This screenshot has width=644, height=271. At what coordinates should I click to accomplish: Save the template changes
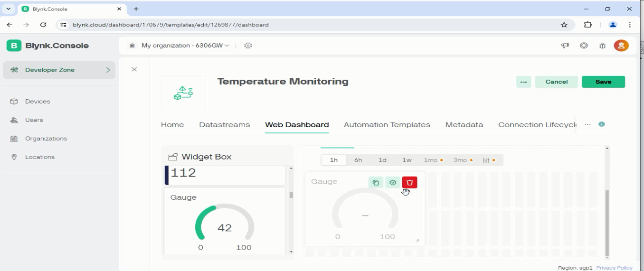click(603, 82)
